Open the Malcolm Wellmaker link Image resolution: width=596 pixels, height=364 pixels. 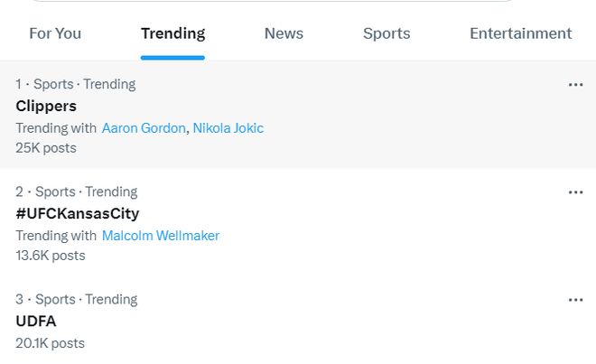pyautogui.click(x=161, y=236)
